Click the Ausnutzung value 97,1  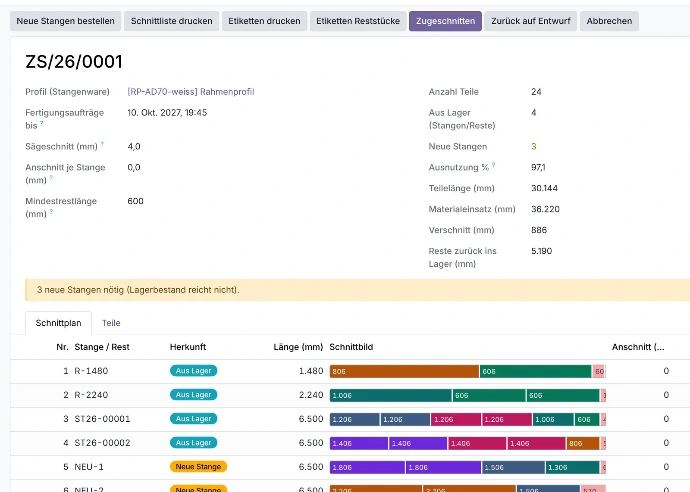point(538,167)
